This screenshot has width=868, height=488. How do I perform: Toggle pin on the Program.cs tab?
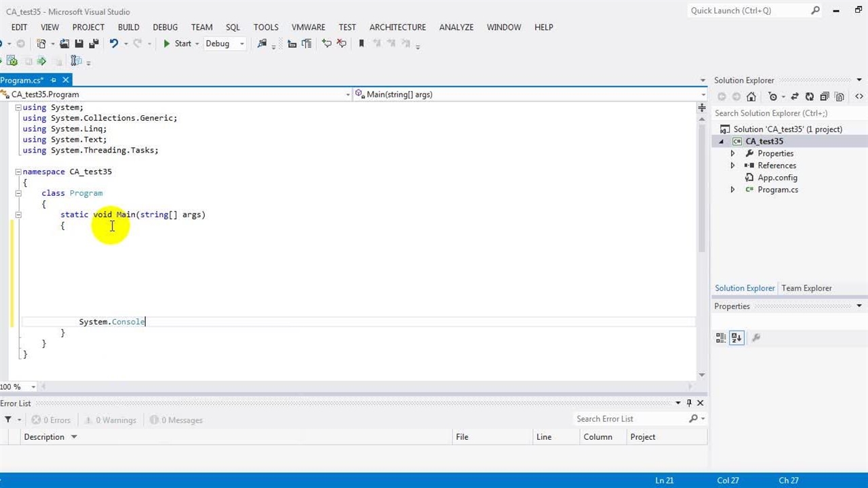tap(53, 80)
